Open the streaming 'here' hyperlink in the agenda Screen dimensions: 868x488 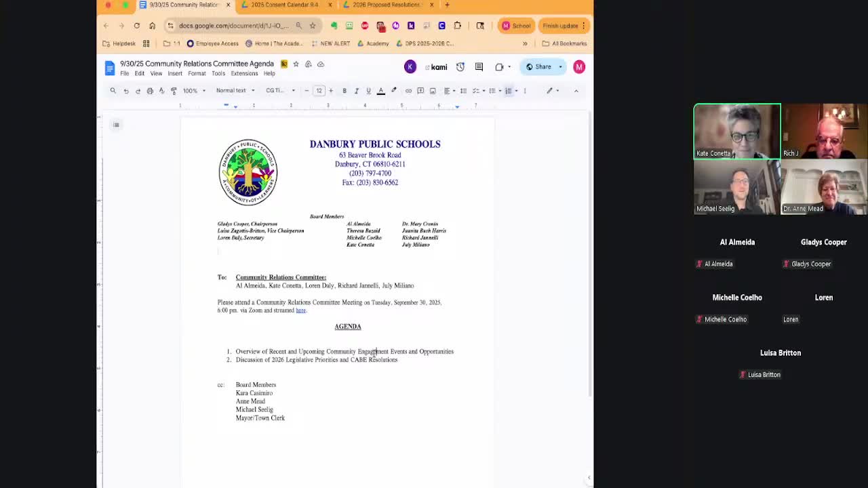coord(300,310)
